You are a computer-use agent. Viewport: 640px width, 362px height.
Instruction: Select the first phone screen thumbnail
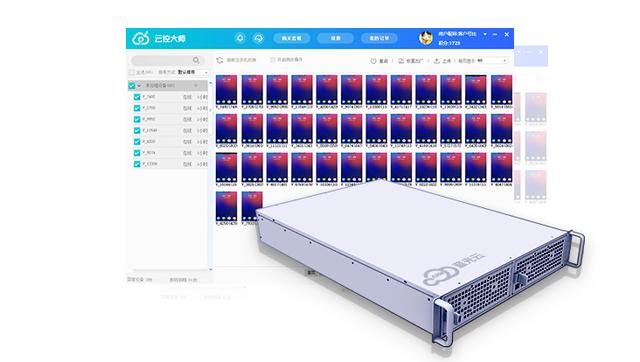pos(226,90)
